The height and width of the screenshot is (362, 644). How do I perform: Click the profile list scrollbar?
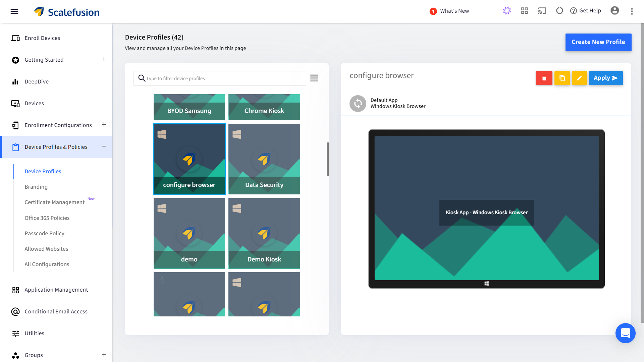328,159
